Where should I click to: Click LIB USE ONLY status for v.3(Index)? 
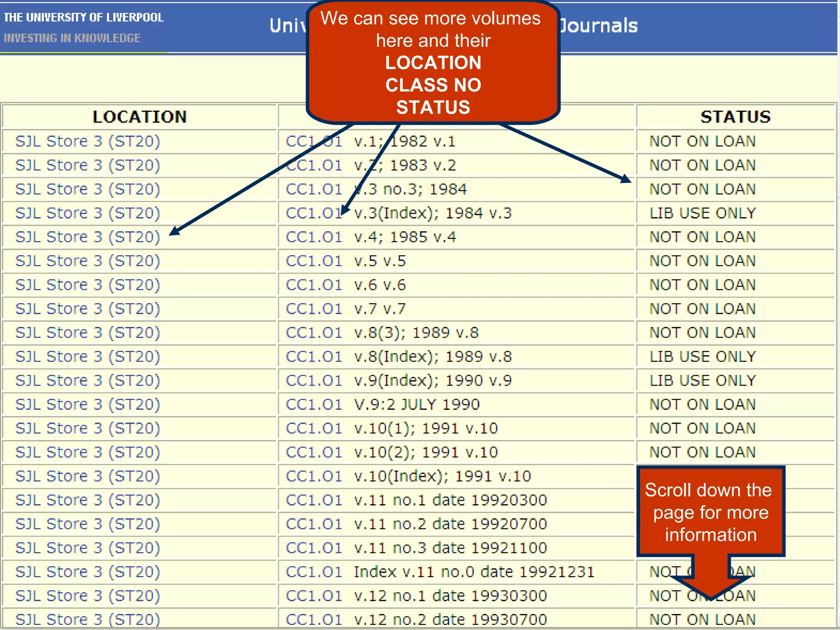point(703,213)
